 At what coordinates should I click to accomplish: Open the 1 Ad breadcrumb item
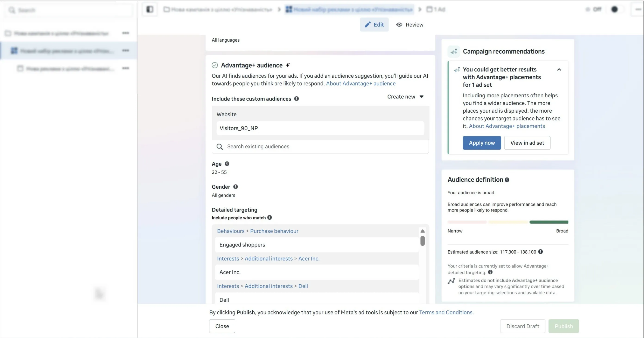(436, 9)
